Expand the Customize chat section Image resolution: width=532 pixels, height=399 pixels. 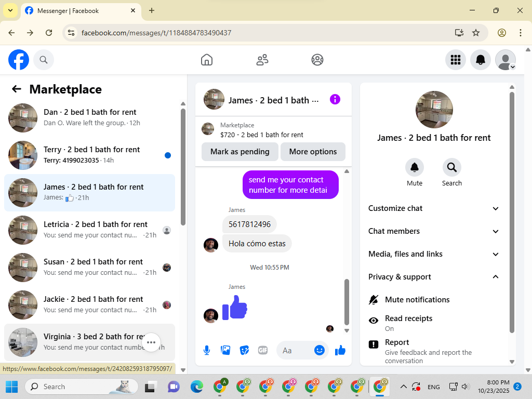[433, 208]
